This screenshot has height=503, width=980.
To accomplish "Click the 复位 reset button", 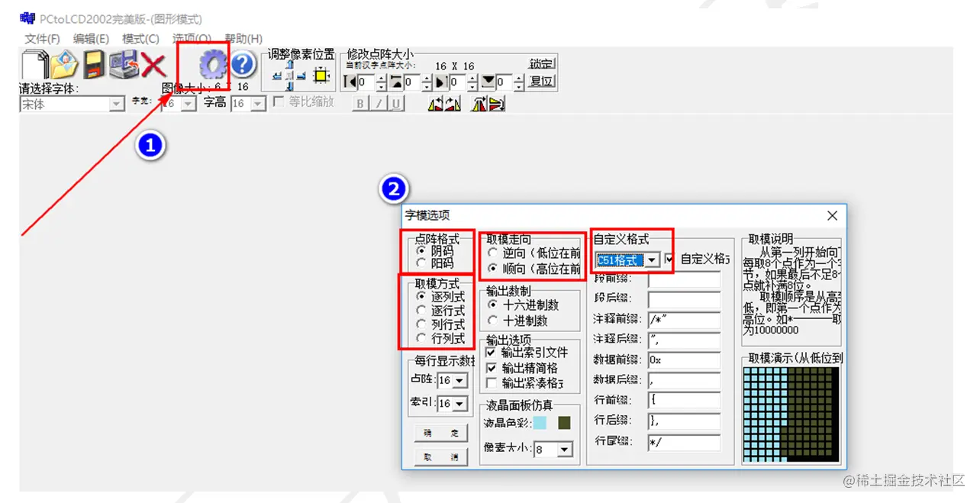I will [x=542, y=82].
